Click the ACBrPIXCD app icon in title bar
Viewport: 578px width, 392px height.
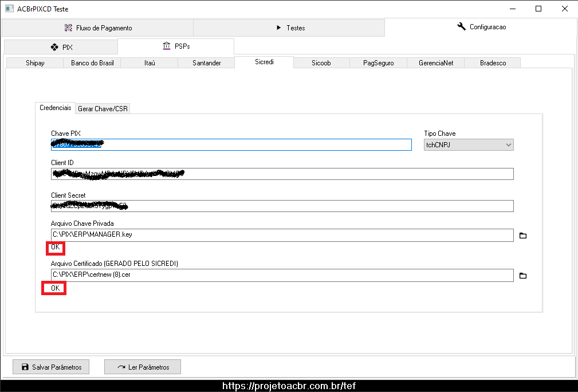click(x=9, y=9)
